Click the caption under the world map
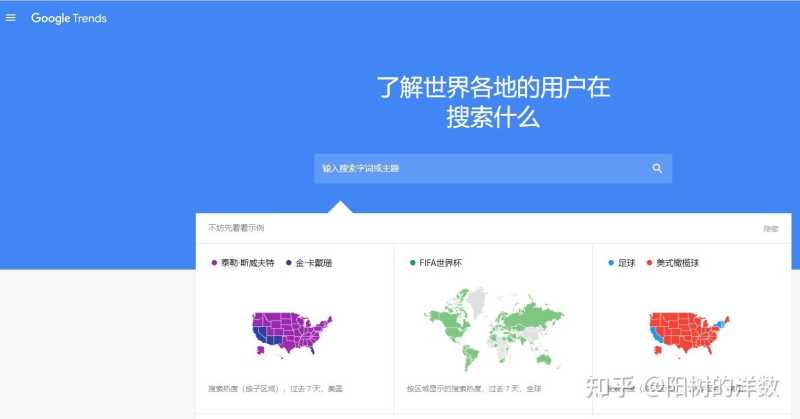Image resolution: width=800 pixels, height=419 pixels. coord(473,388)
